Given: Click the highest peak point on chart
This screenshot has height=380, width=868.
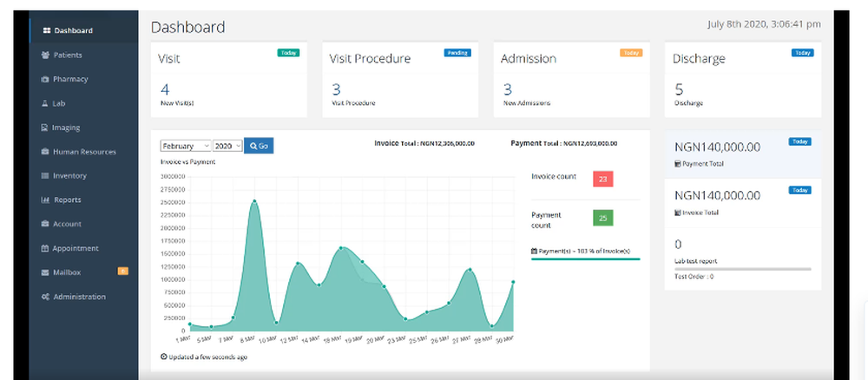Looking at the screenshot, I should point(254,201).
